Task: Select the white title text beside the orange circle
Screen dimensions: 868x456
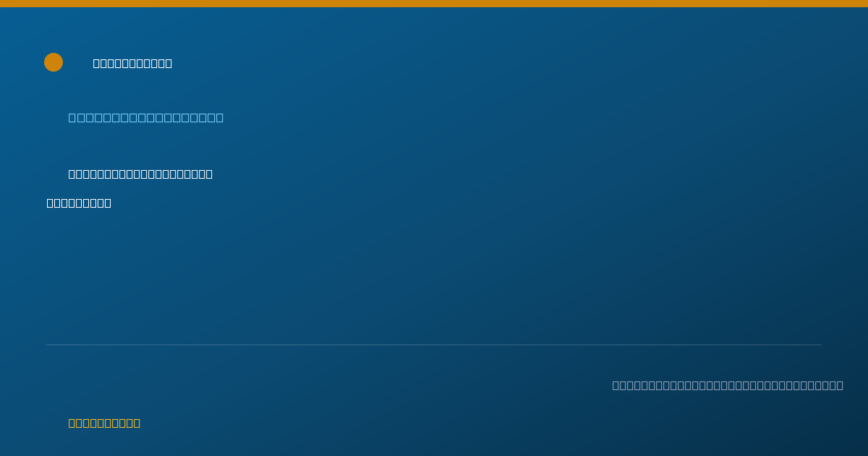Action: (x=132, y=63)
